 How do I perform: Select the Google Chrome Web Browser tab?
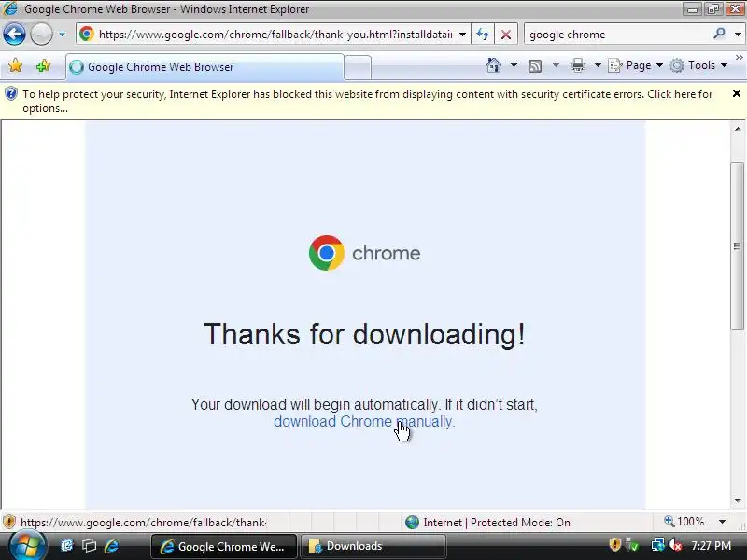pos(204,67)
